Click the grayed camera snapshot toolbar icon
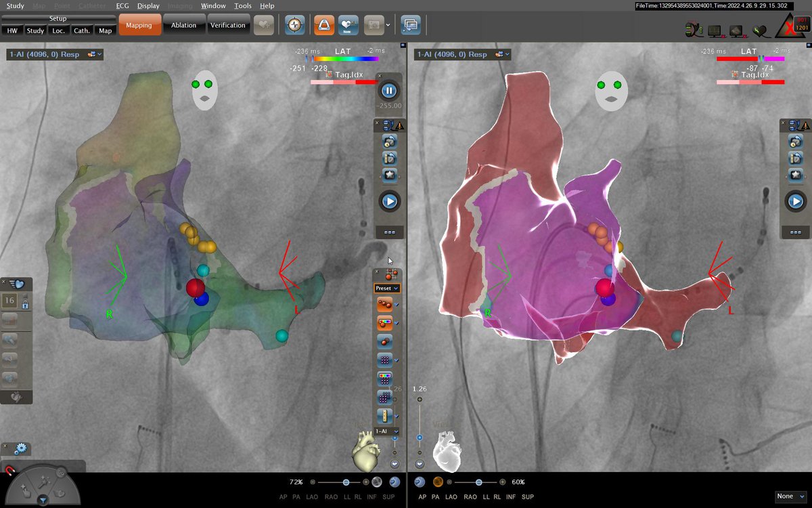Viewport: 812px width, 508px height. tap(373, 26)
